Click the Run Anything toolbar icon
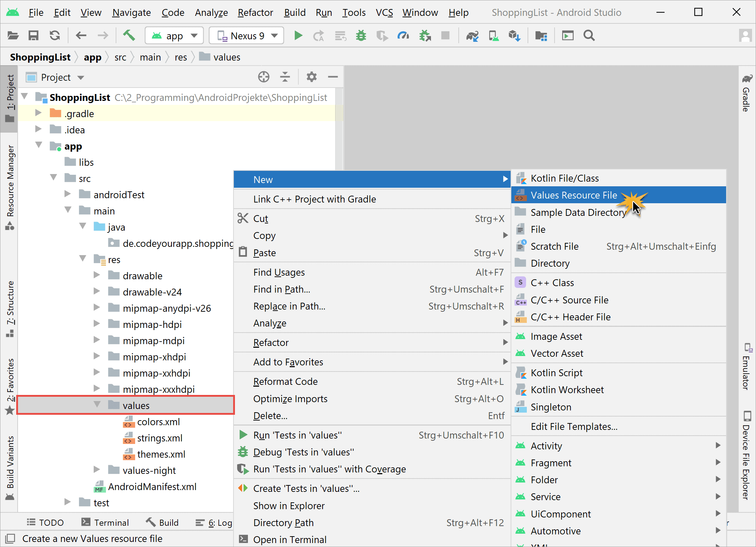This screenshot has width=756, height=547. (568, 35)
